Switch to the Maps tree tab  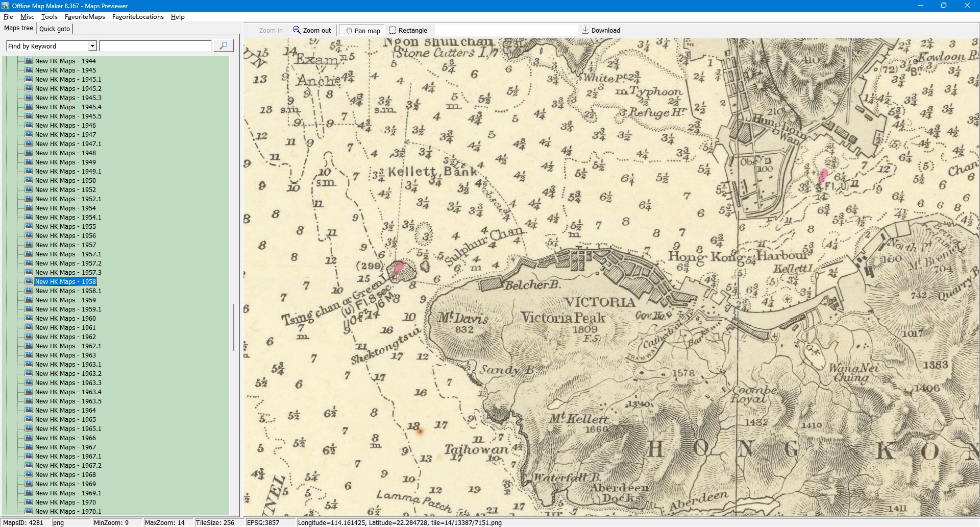click(x=18, y=28)
